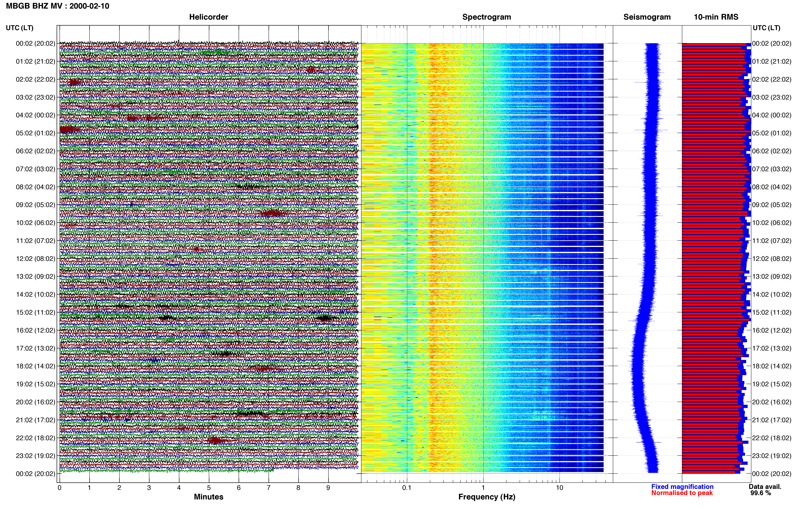Image resolution: width=812 pixels, height=508 pixels.
Task: Click left time label '07:02 (03:02)'
Action: point(36,169)
